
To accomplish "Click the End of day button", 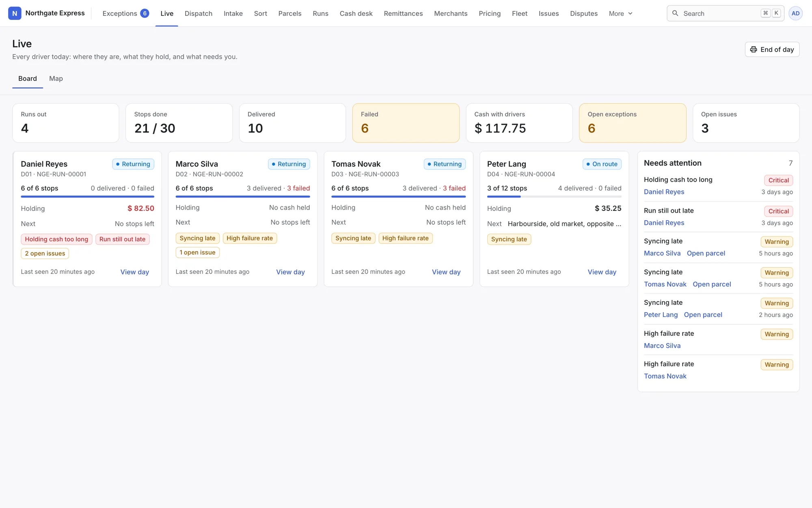I will click(x=772, y=50).
